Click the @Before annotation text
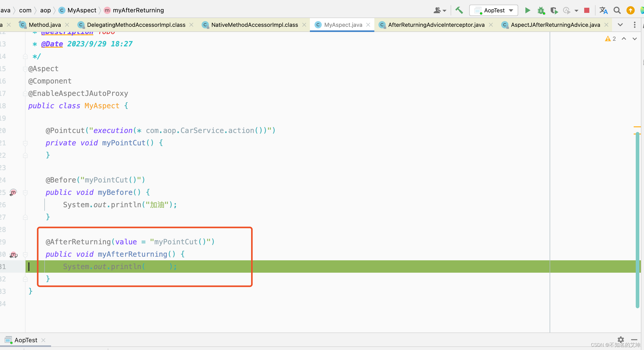This screenshot has width=644, height=350. pyautogui.click(x=61, y=180)
